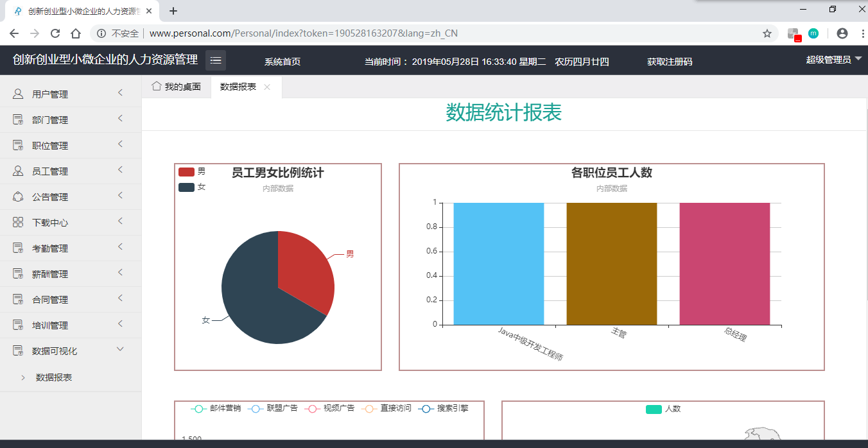
Task: Go to 系统首页 link
Action: (282, 62)
